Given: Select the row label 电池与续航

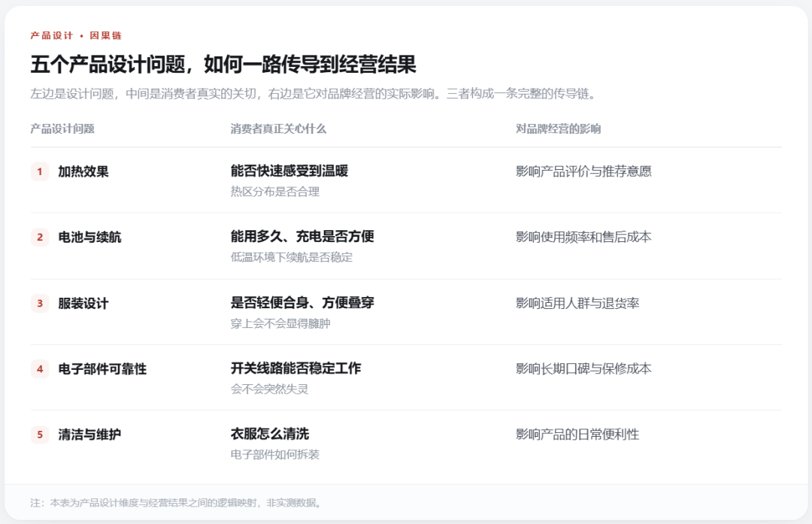Looking at the screenshot, I should (x=89, y=238).
